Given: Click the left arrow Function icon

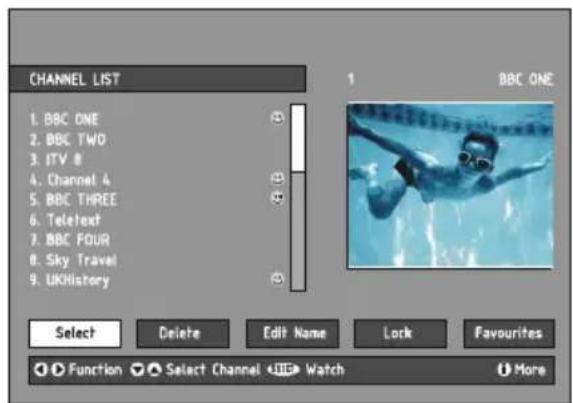Looking at the screenshot, I should pos(41,370).
